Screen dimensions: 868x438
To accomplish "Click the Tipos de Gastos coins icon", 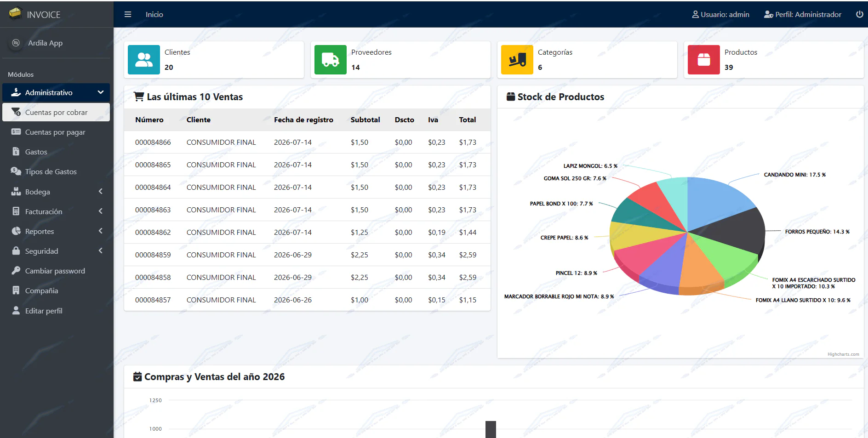I will (16, 171).
